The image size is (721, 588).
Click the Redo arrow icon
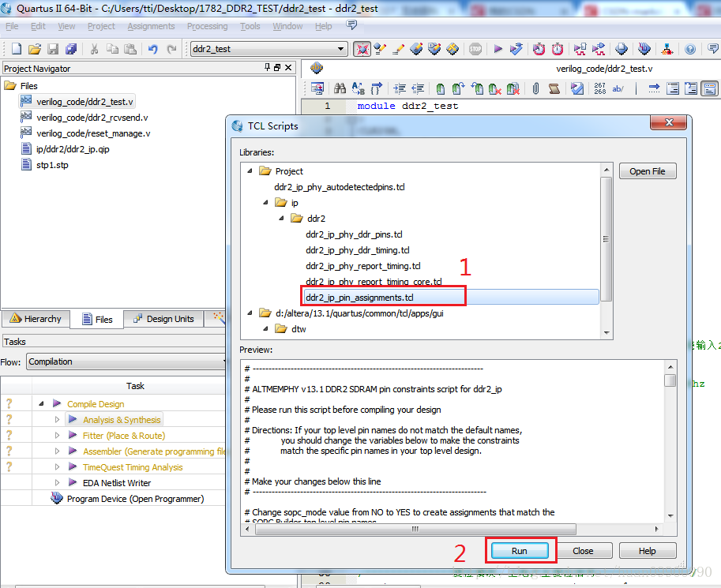click(171, 49)
